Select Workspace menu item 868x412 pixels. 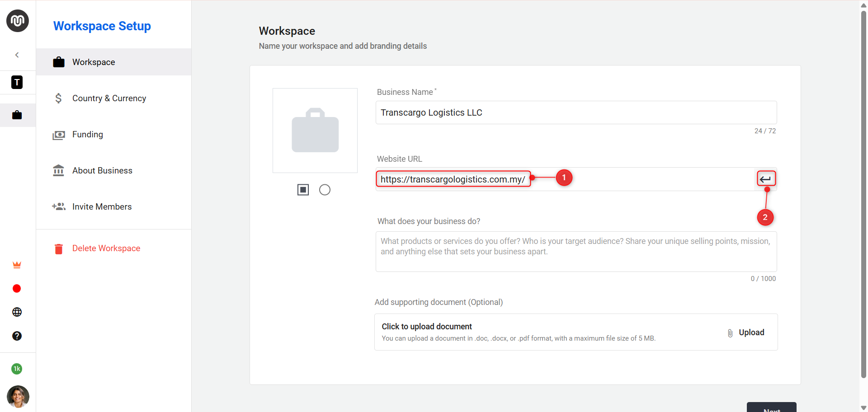pos(114,62)
